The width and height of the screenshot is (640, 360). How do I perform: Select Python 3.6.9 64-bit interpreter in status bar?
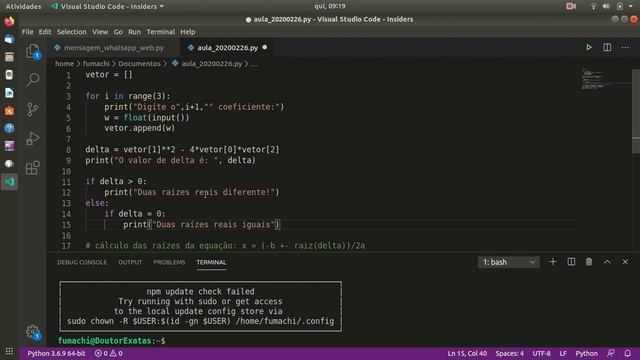tap(56, 353)
